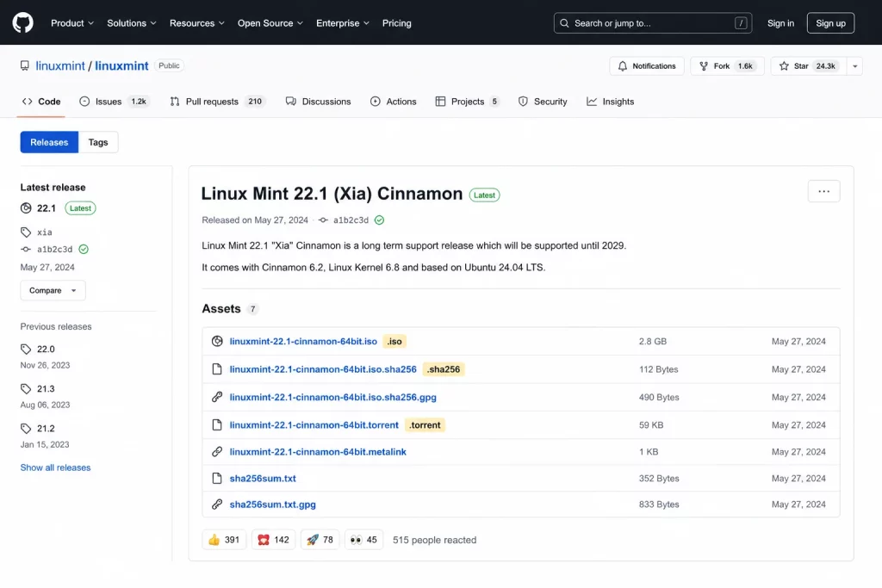The height and width of the screenshot is (588, 882).
Task: Select the Releases toggle button
Action: (x=49, y=142)
